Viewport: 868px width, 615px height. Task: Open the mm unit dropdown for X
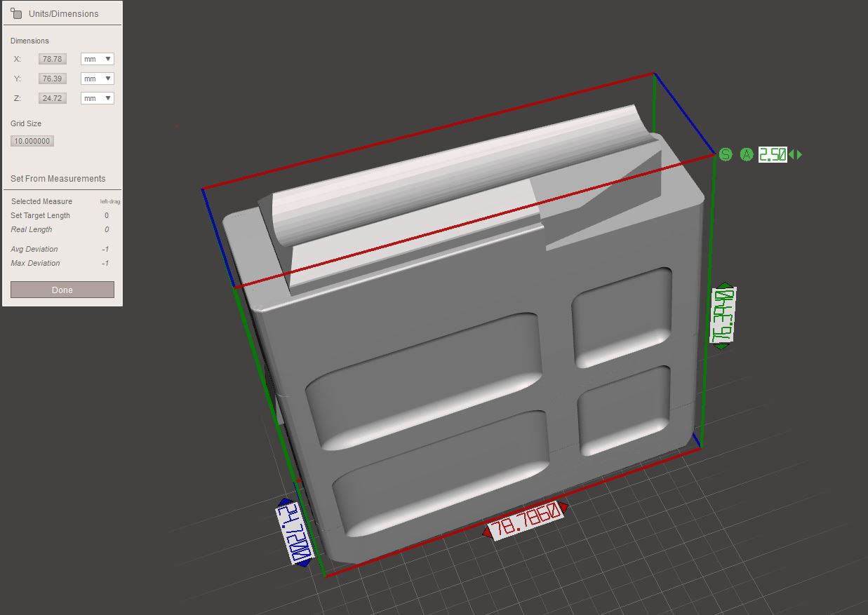click(x=97, y=58)
